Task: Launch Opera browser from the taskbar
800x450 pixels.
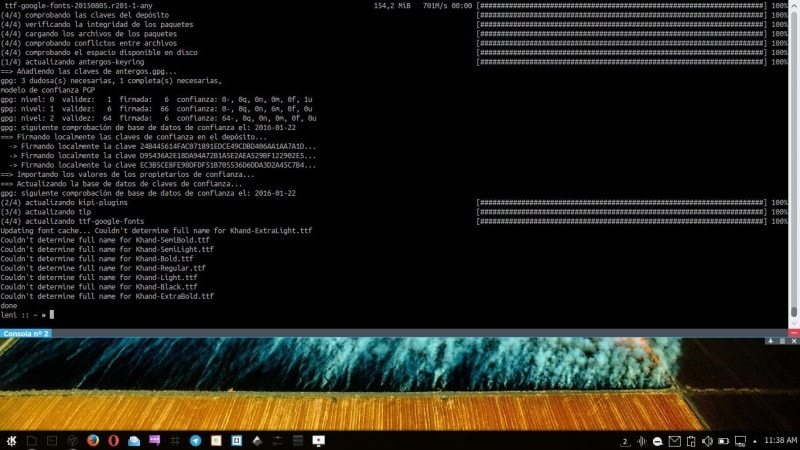Action: (x=114, y=441)
